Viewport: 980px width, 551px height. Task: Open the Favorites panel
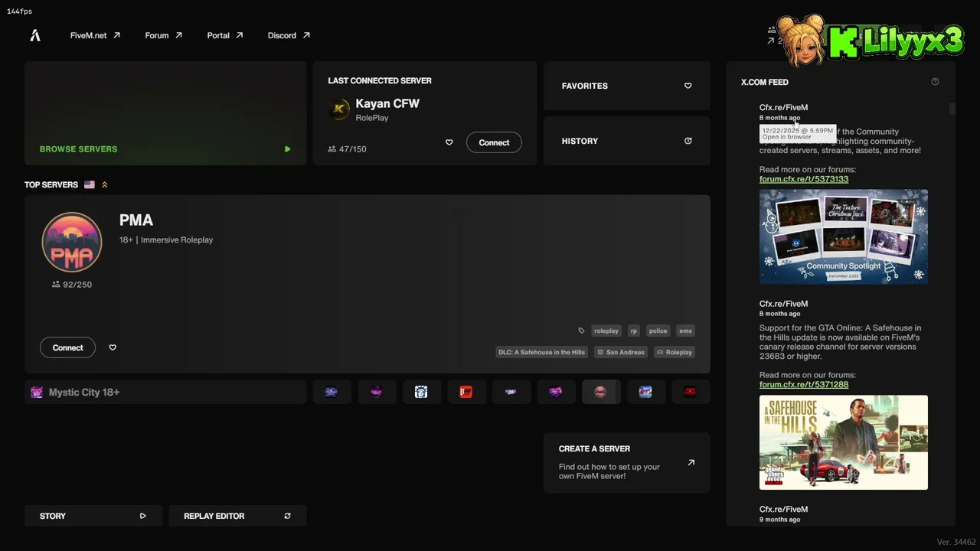[627, 86]
